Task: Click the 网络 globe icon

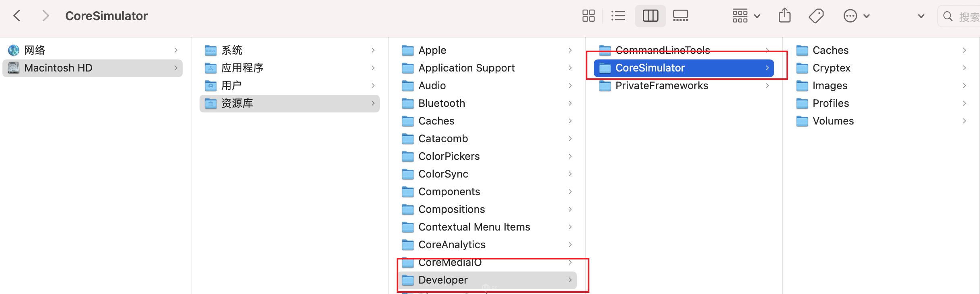Action: pos(14,50)
